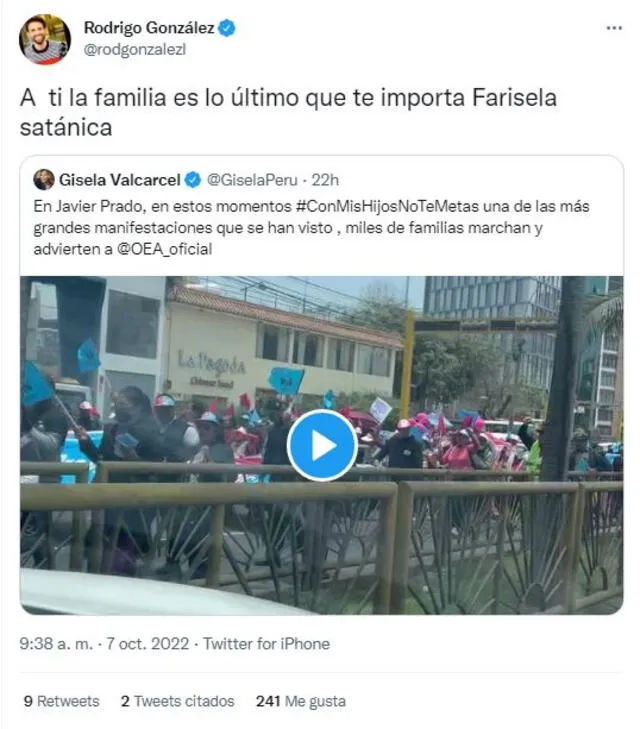View the 241 Me gusta list

tap(301, 701)
